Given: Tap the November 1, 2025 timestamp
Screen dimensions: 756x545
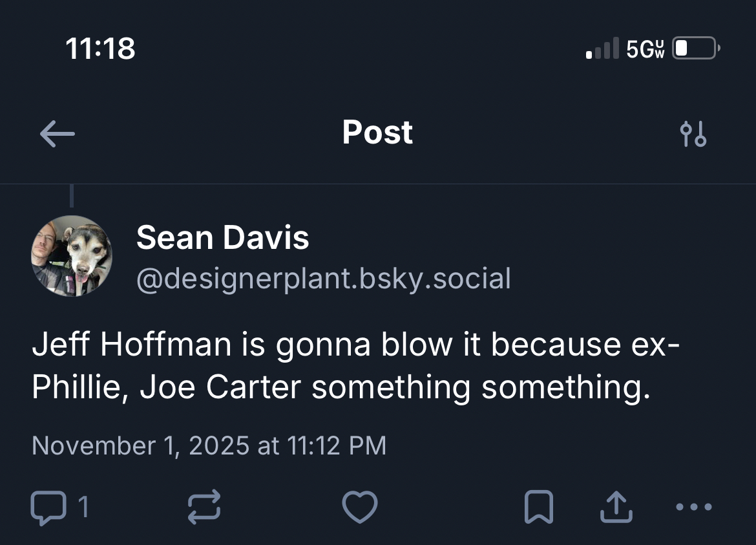Looking at the screenshot, I should (208, 445).
